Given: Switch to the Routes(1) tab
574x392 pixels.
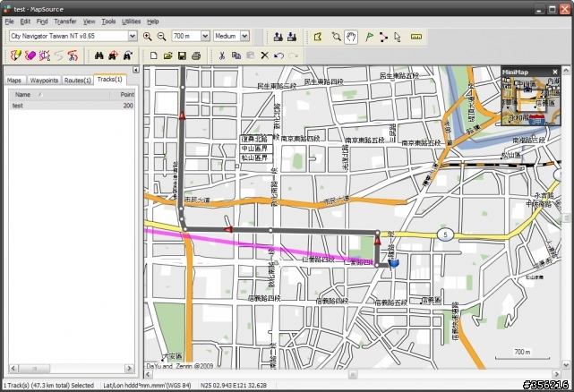Looking at the screenshot, I should coord(78,81).
